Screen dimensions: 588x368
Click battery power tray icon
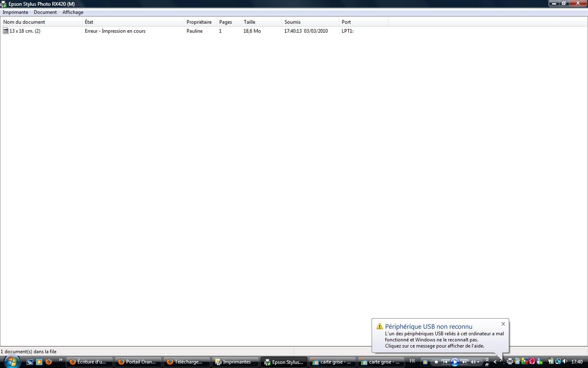(550, 361)
